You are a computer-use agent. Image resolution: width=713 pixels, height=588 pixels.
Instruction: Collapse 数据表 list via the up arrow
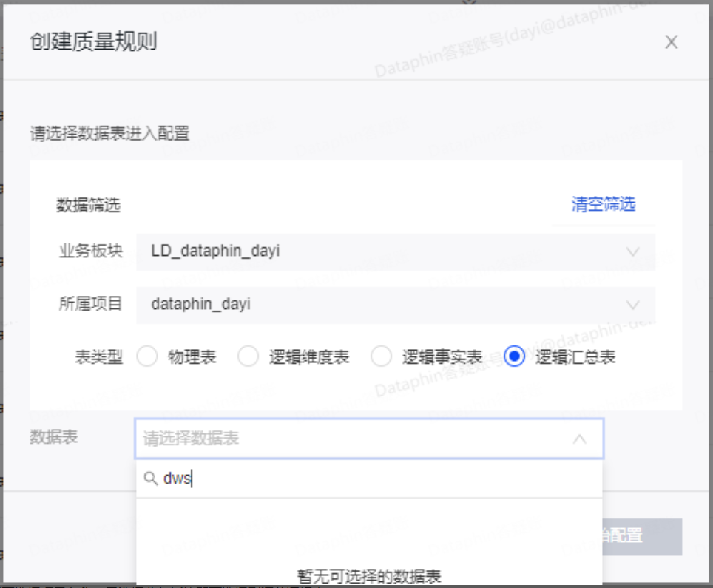pyautogui.click(x=580, y=439)
